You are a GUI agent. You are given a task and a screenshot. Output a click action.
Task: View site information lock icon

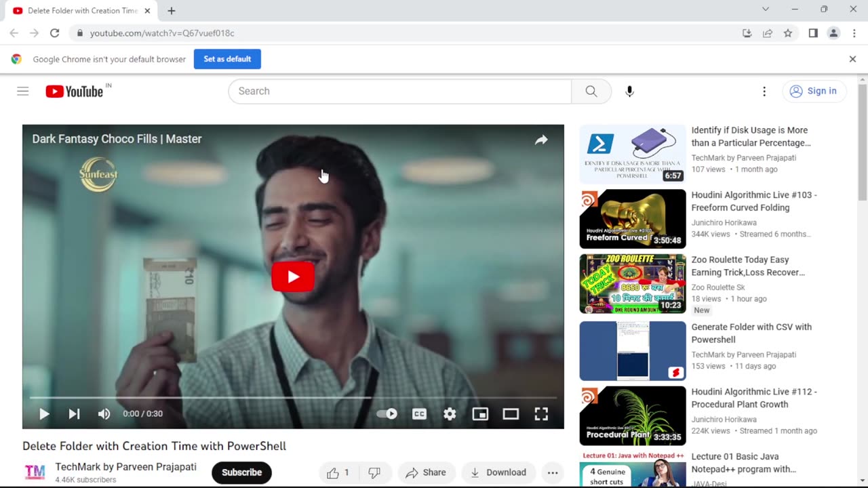(x=80, y=33)
